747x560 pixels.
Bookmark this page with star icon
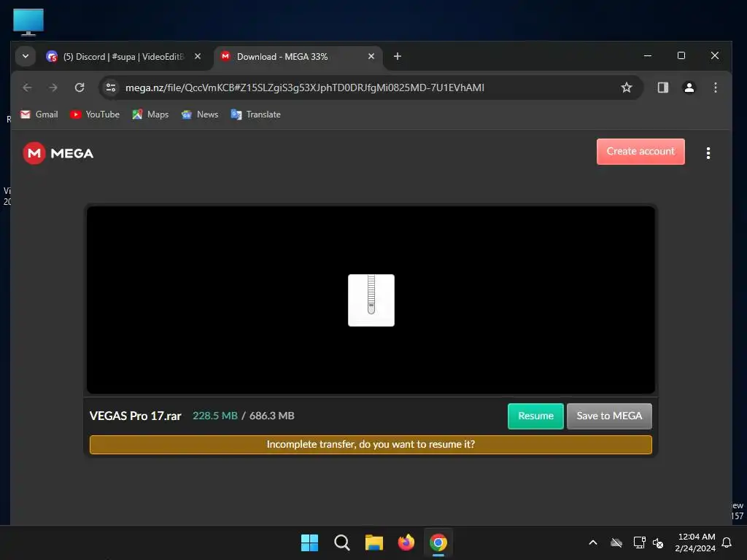pos(627,87)
